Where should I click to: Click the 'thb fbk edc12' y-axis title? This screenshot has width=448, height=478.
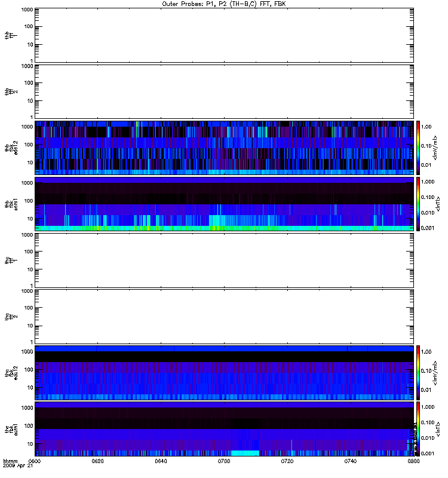(x=11, y=148)
